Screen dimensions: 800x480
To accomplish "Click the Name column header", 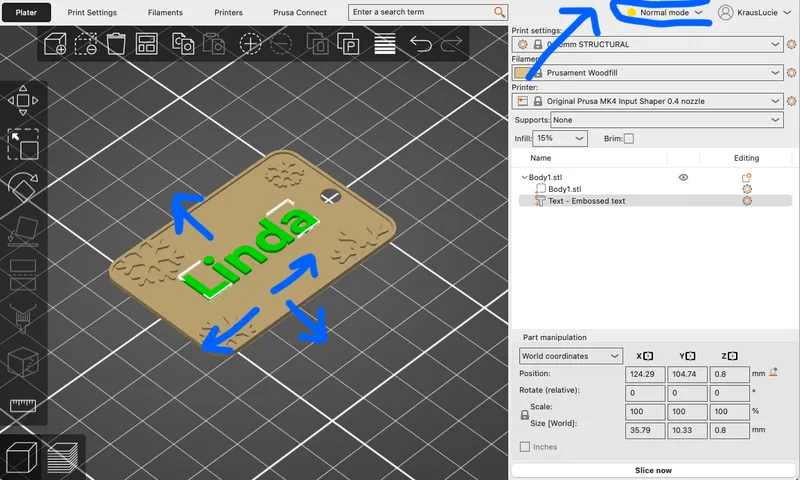I will (540, 158).
